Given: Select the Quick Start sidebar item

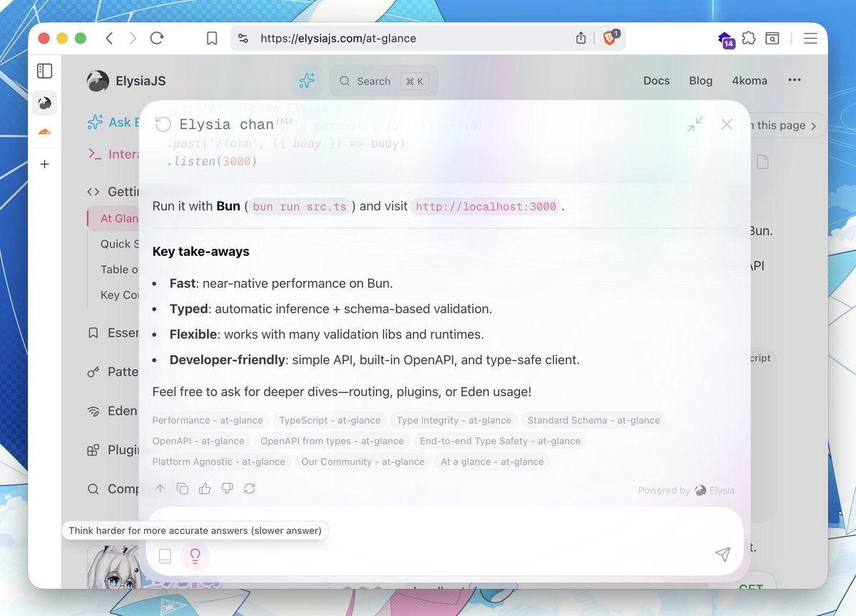Looking at the screenshot, I should pyautogui.click(x=119, y=244).
